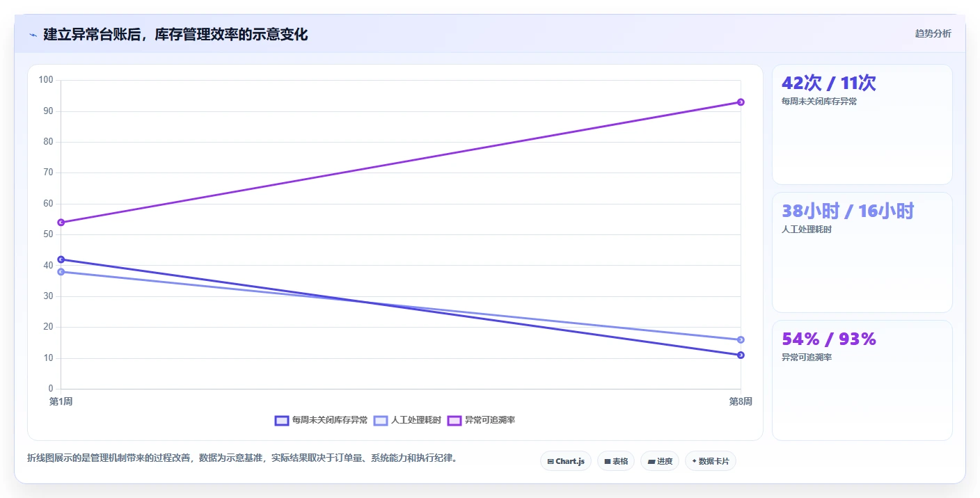Click the 异常可追溯率 data point at 第8周
Viewport: 980px width, 498px height.
[741, 102]
